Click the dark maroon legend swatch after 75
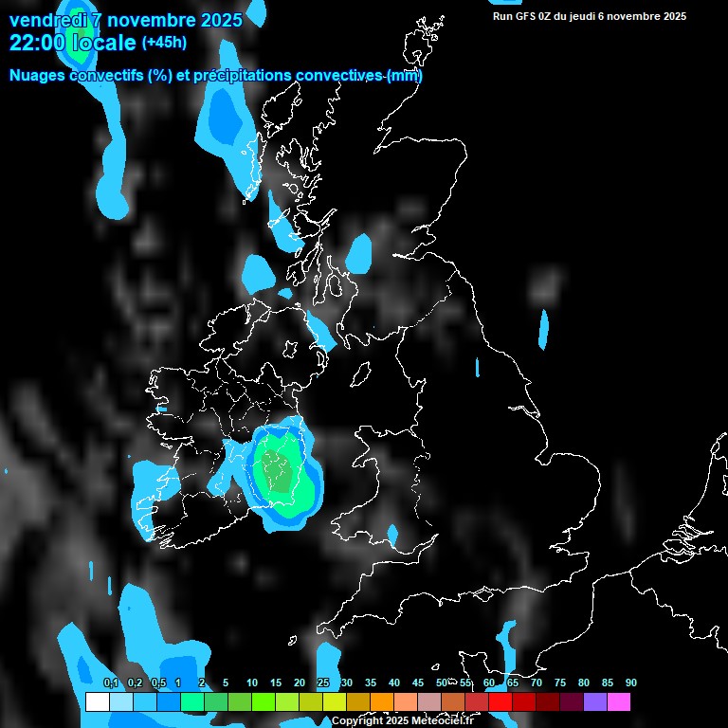Viewport: 728px width, 728px height. 571,701
